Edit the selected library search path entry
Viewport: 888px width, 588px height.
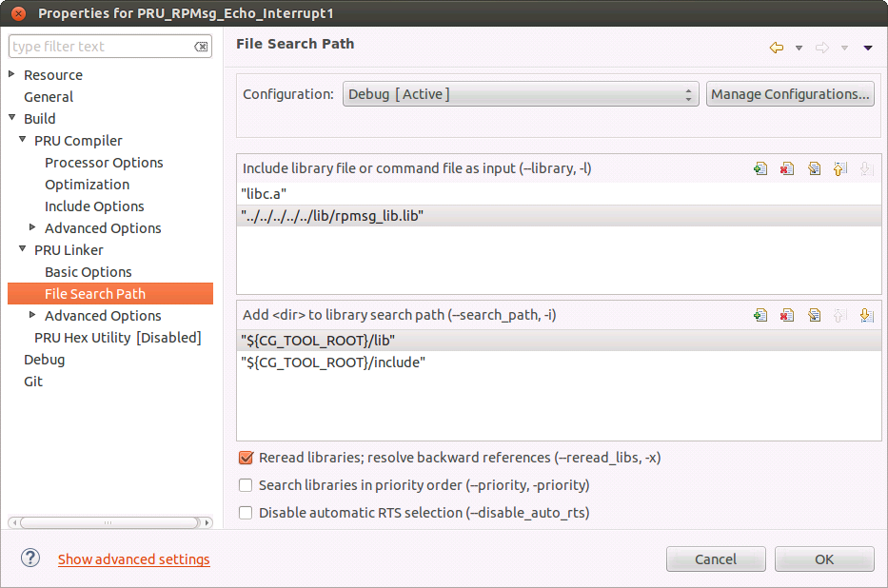(814, 315)
